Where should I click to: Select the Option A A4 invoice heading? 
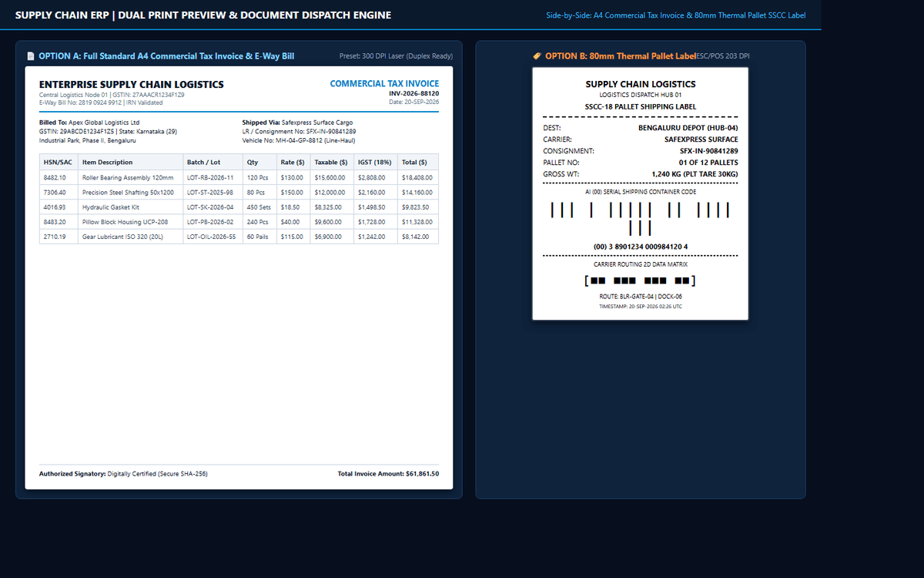coord(166,55)
